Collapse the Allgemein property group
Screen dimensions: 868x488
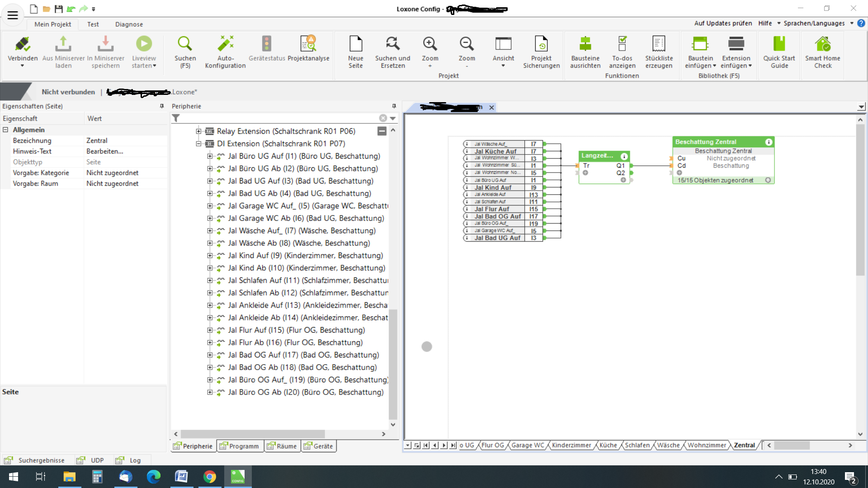point(6,130)
